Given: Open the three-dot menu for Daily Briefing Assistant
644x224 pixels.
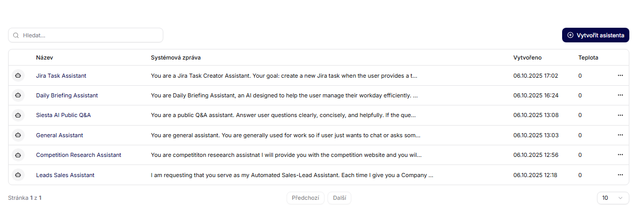Looking at the screenshot, I should pyautogui.click(x=620, y=95).
